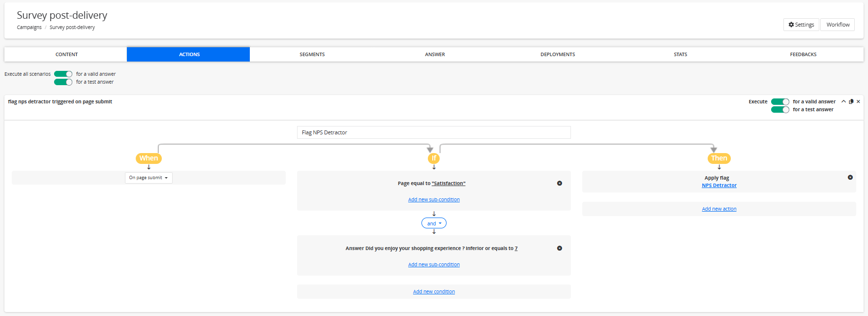This screenshot has width=868, height=316.
Task: Collapse the flag nps detractor scenario panel
Action: 844,101
